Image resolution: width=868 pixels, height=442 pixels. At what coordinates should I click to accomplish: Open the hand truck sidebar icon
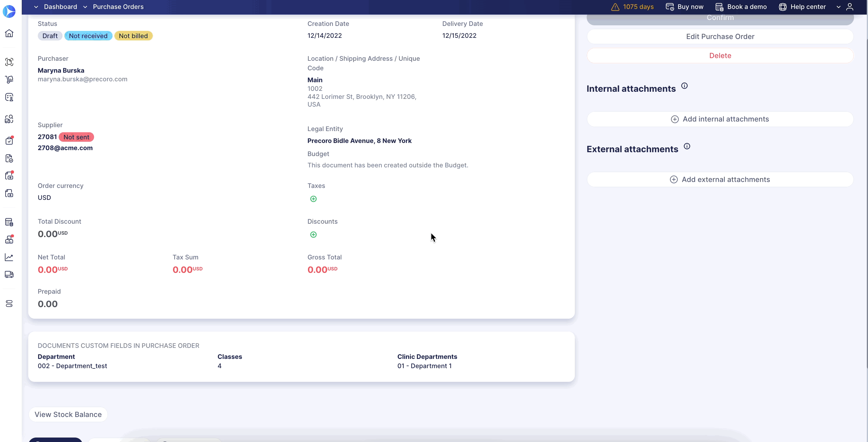(9, 80)
